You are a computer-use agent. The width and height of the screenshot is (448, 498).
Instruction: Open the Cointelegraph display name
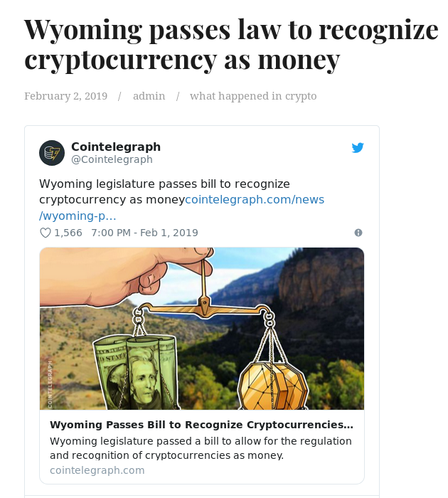pos(116,147)
